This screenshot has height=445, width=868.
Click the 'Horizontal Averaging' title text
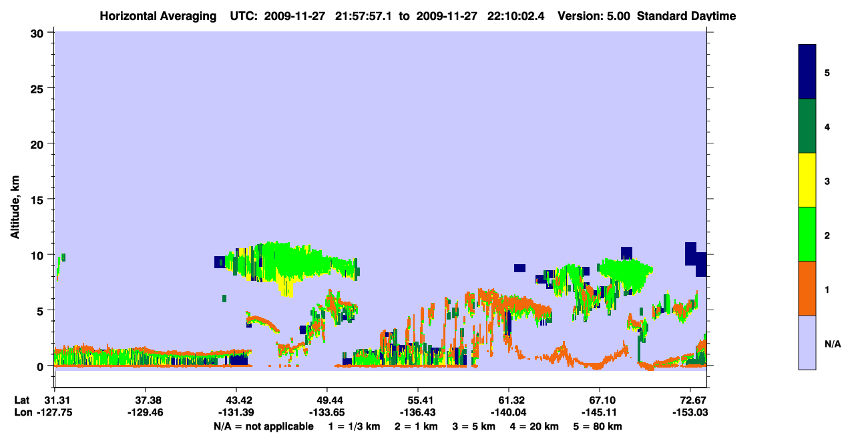159,16
